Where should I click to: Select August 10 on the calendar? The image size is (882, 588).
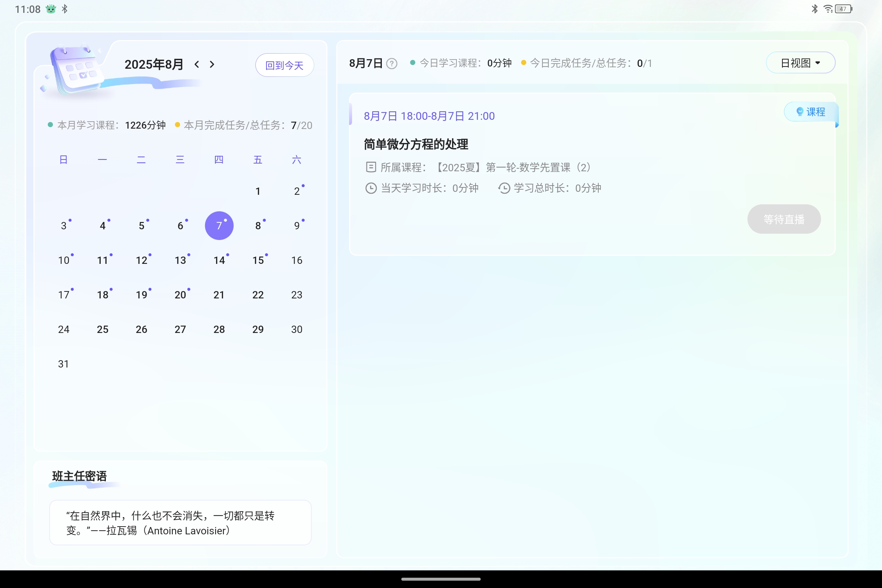tap(64, 260)
